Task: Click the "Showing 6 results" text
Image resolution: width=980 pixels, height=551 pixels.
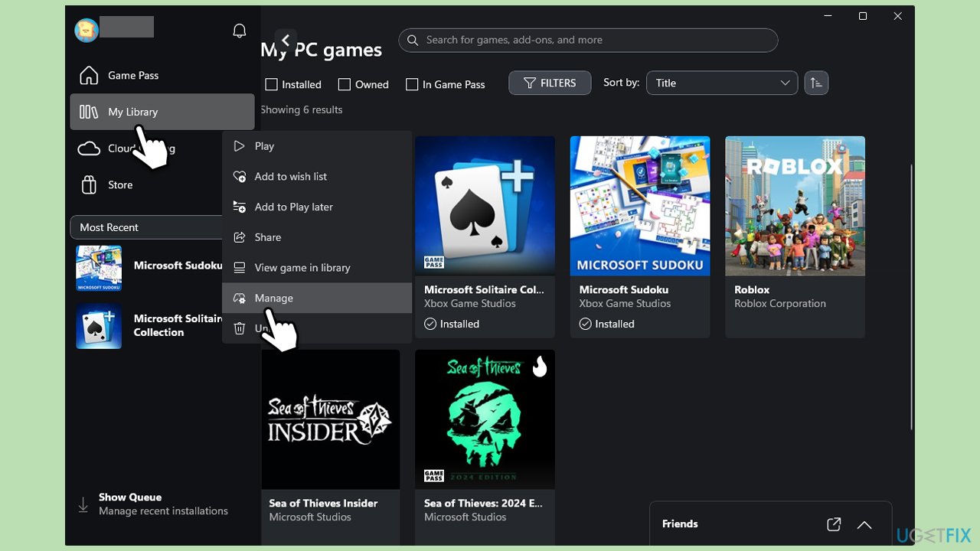Action: point(302,109)
